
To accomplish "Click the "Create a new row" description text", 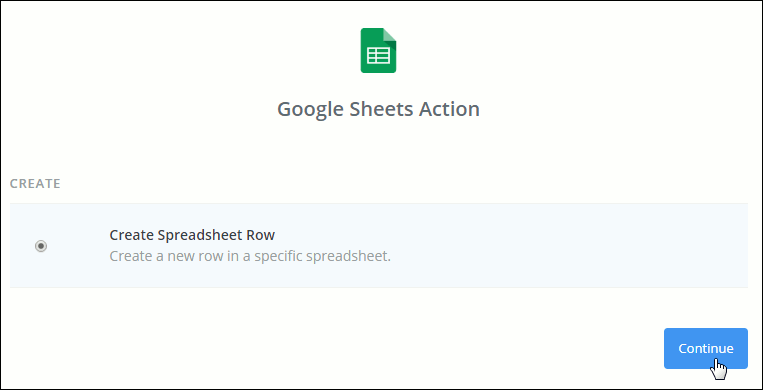I will tap(250, 256).
